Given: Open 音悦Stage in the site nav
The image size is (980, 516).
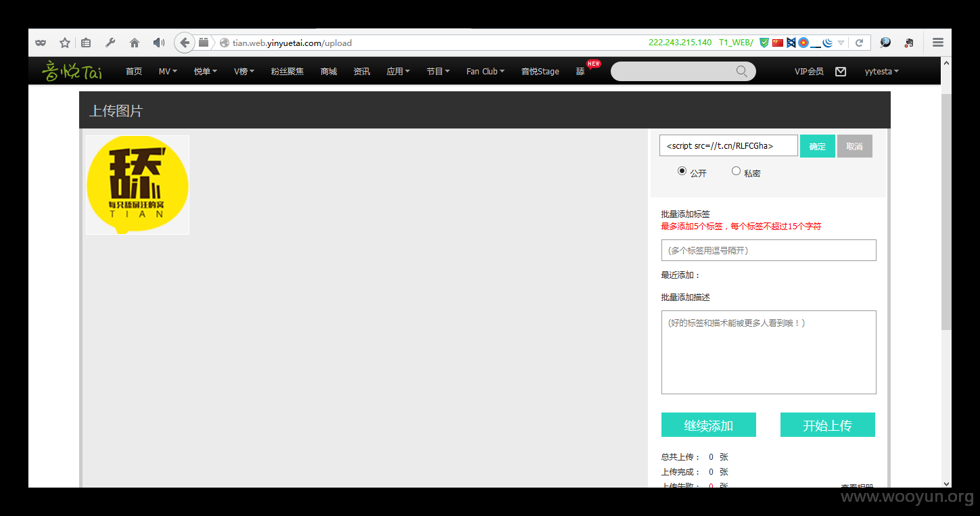Looking at the screenshot, I should [540, 71].
